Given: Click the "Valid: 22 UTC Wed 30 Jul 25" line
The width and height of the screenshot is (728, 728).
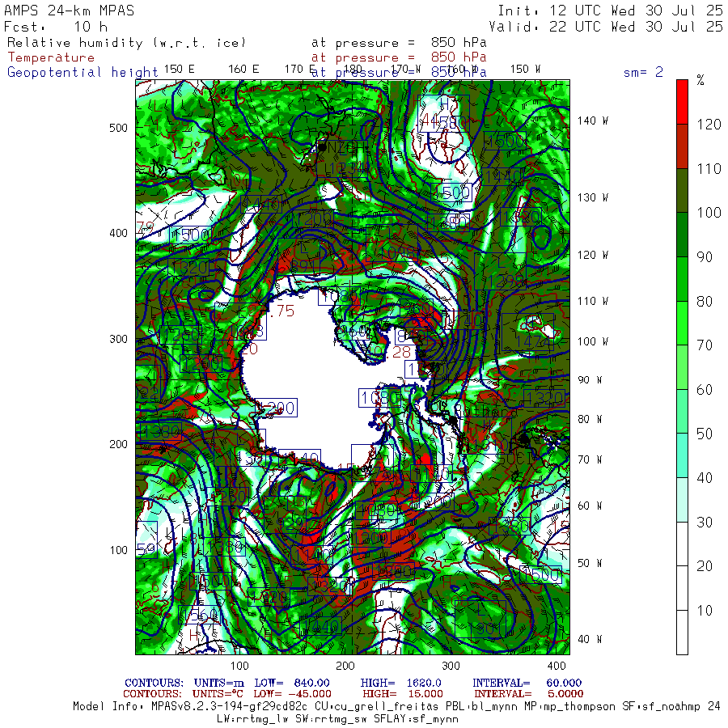Looking at the screenshot, I should (605, 27).
